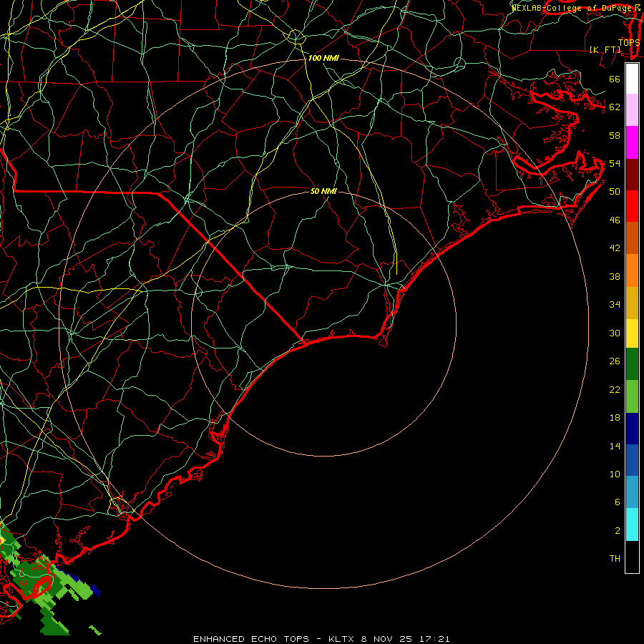Click the bright yellow legend swatch

tap(632, 333)
